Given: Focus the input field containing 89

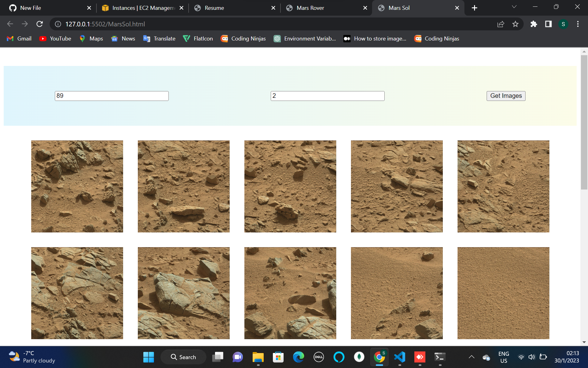Looking at the screenshot, I should point(111,96).
